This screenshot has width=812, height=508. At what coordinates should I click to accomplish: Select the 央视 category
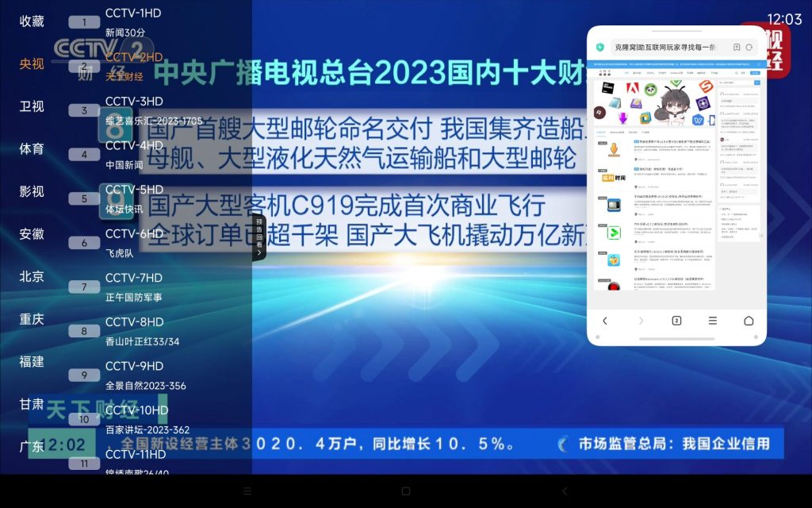click(x=32, y=63)
